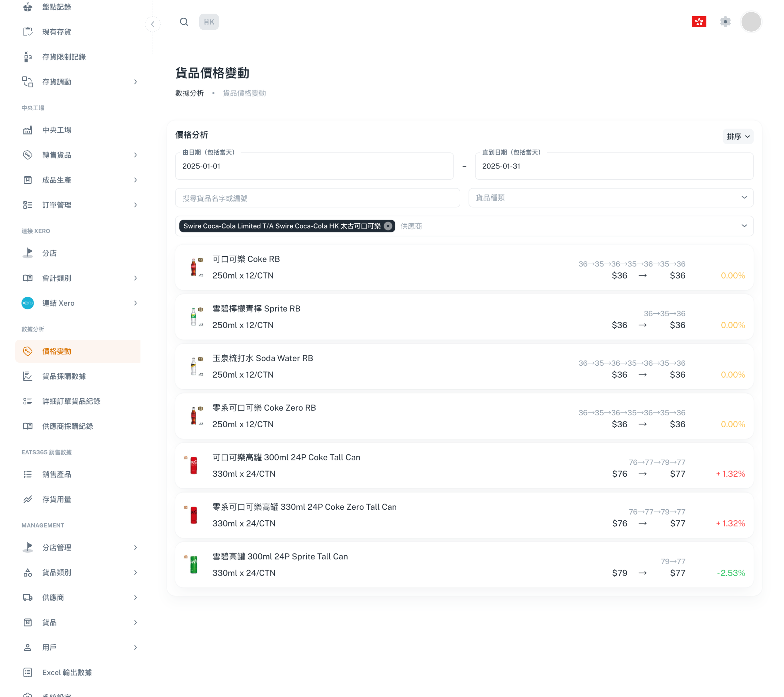Click the 價格變動 tag icon
The image size is (784, 697).
pyautogui.click(x=27, y=351)
